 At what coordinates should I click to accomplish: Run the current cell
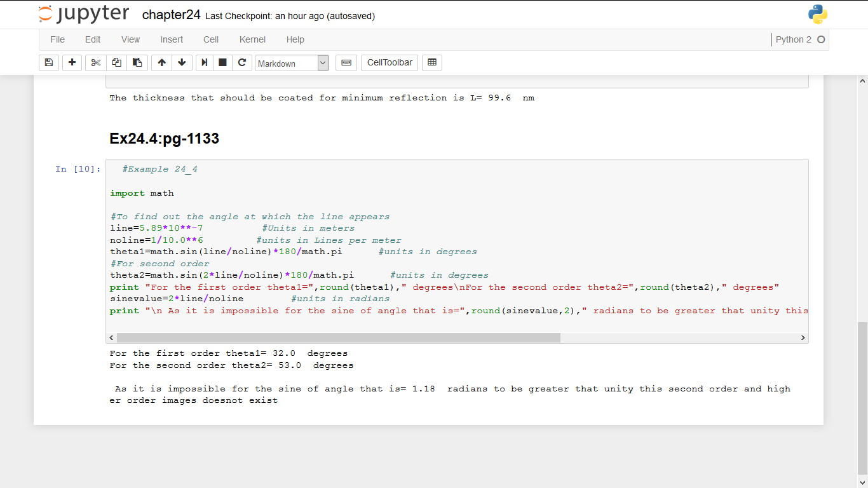pyautogui.click(x=204, y=62)
